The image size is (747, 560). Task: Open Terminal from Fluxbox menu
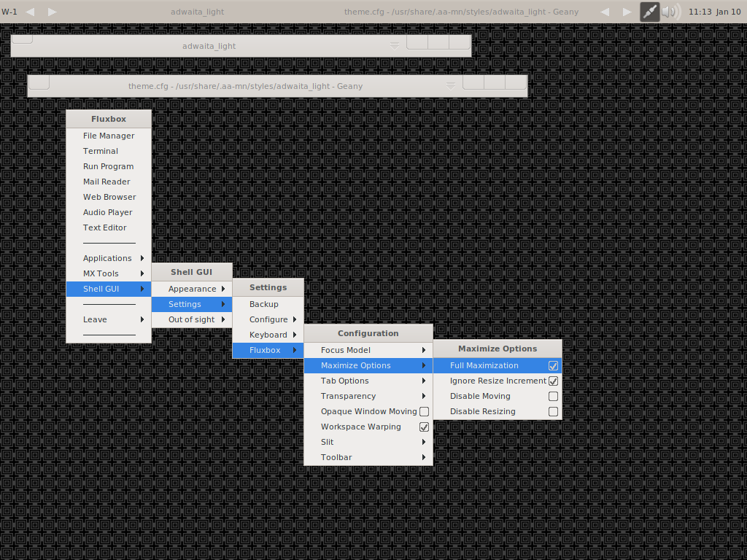109,151
